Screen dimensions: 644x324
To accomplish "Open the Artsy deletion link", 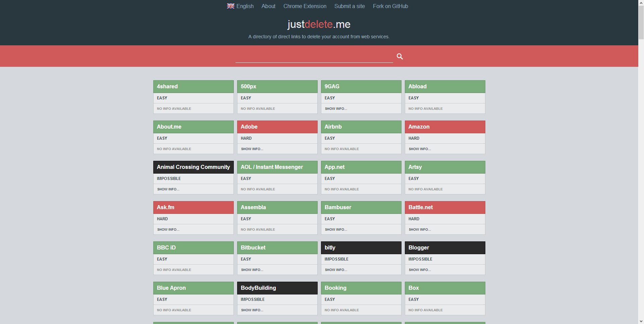I will [x=445, y=167].
